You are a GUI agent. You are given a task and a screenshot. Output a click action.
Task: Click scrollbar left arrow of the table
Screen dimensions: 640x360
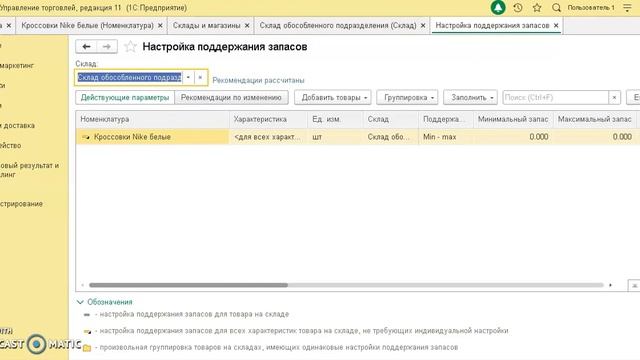coord(82,285)
